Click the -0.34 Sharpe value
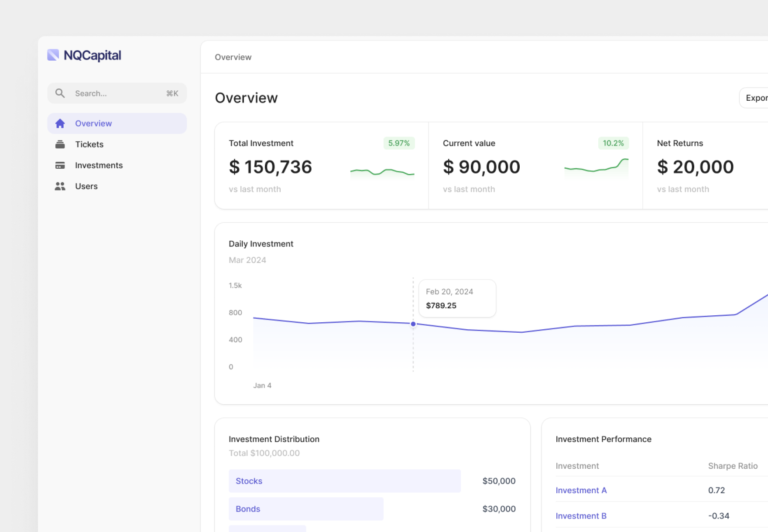 [x=719, y=516]
